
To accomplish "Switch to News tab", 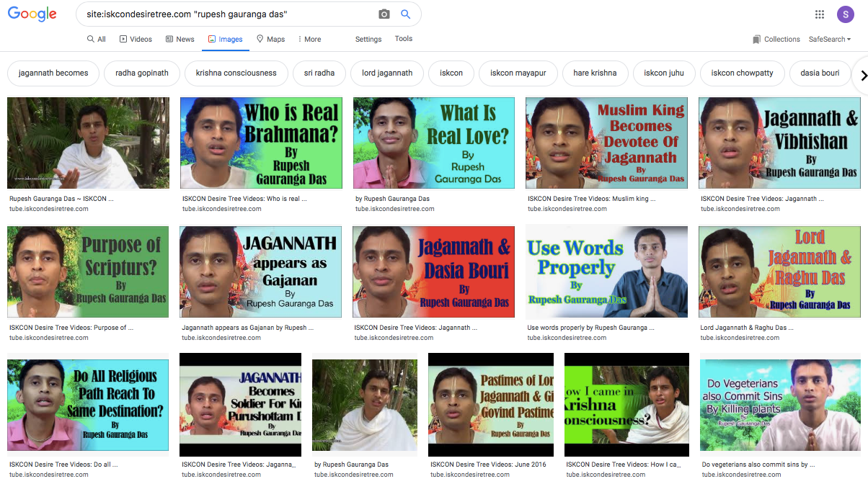I will point(180,40).
